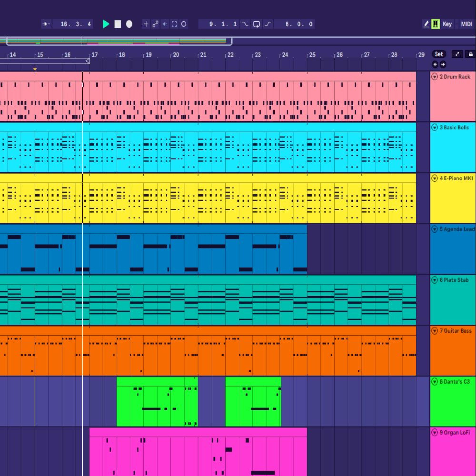Enable MIDI Arrangement Overdub plus icon

(x=146, y=24)
